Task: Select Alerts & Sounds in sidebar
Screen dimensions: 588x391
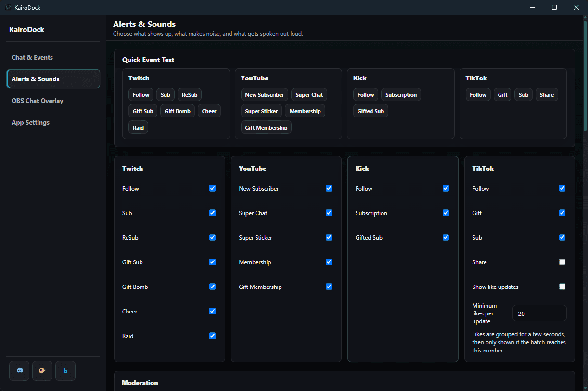Action: pyautogui.click(x=53, y=79)
